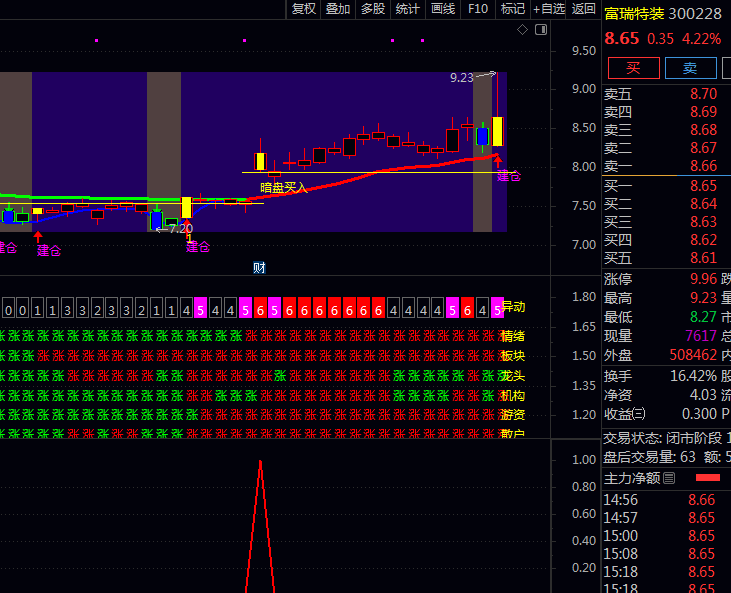The height and width of the screenshot is (593, 731).
Task: Click the 交易状态 闭市阶段 status
Action: 663,438
